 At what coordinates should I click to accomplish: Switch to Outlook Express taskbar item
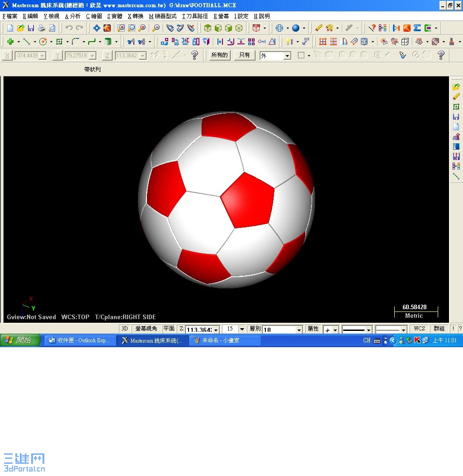[x=80, y=340]
